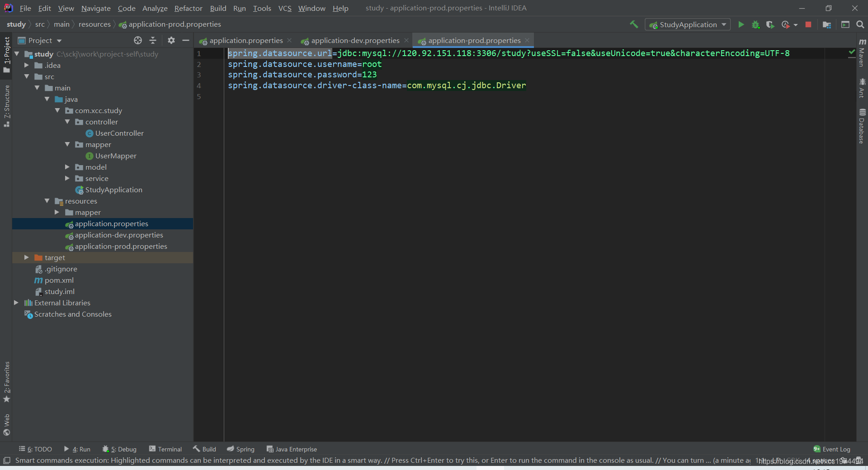Close application-dev.properties editor tab
Viewport: 868px width, 470px height.
point(406,40)
